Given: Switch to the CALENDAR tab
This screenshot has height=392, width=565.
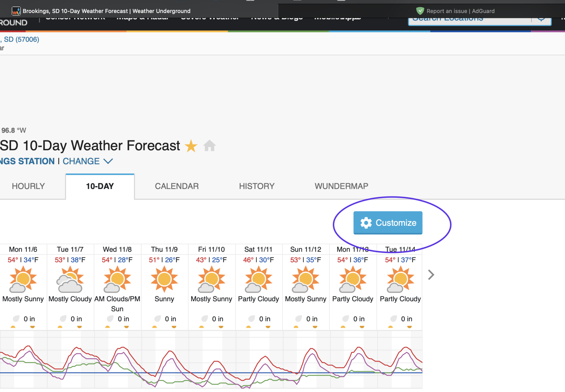Looking at the screenshot, I should click(x=177, y=186).
